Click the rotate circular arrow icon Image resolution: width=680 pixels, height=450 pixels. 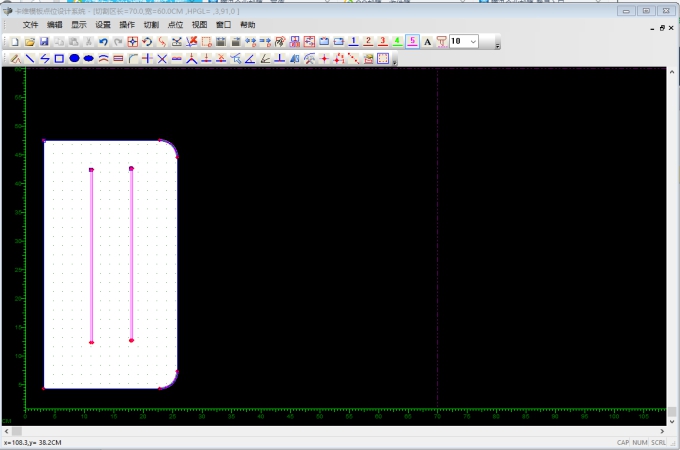pos(147,42)
